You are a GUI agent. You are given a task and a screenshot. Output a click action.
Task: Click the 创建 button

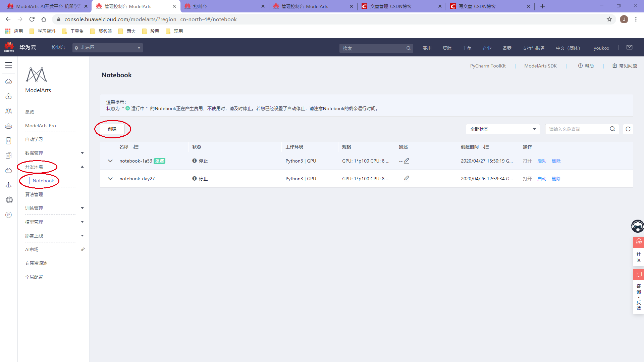[112, 129]
